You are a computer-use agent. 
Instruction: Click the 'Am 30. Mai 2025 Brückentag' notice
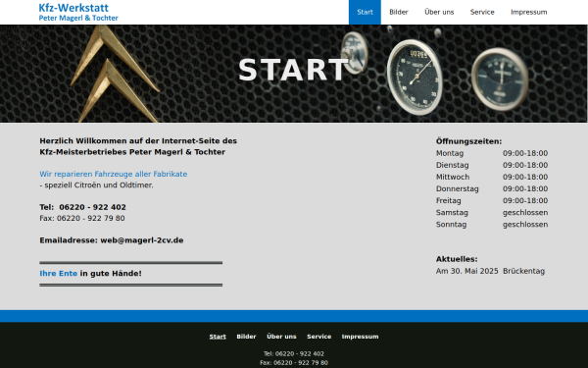pos(490,271)
